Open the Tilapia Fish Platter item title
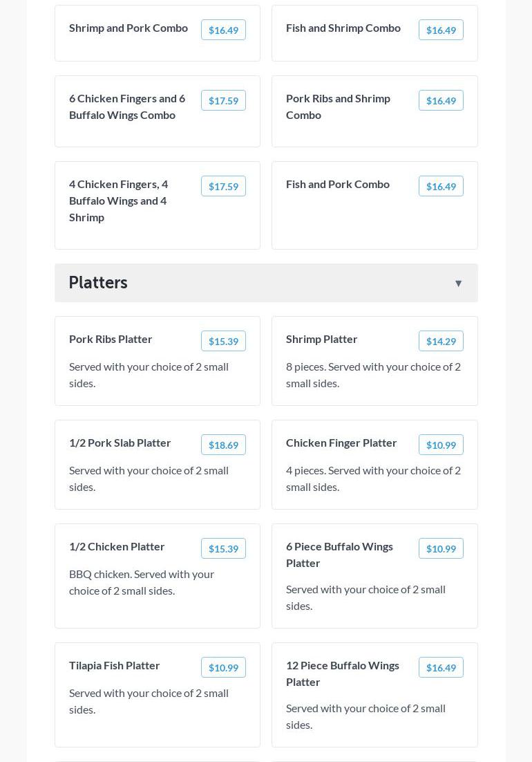This screenshot has width=532, height=762. click(115, 665)
